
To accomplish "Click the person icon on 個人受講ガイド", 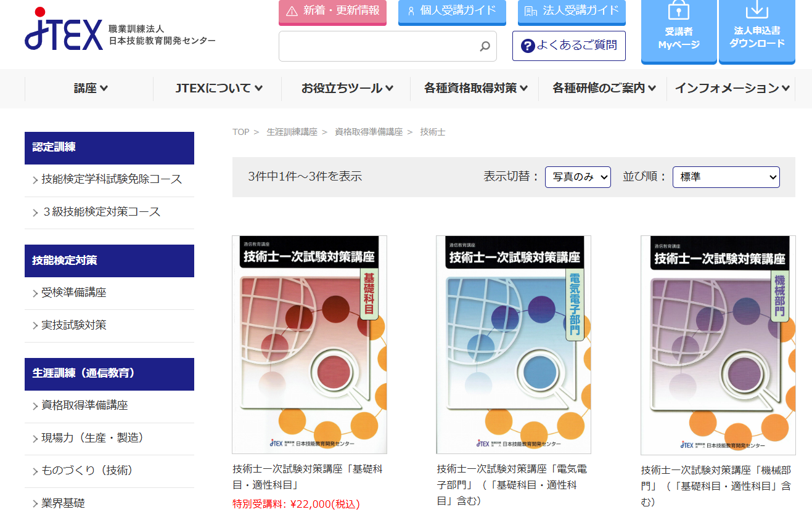I will (411, 11).
